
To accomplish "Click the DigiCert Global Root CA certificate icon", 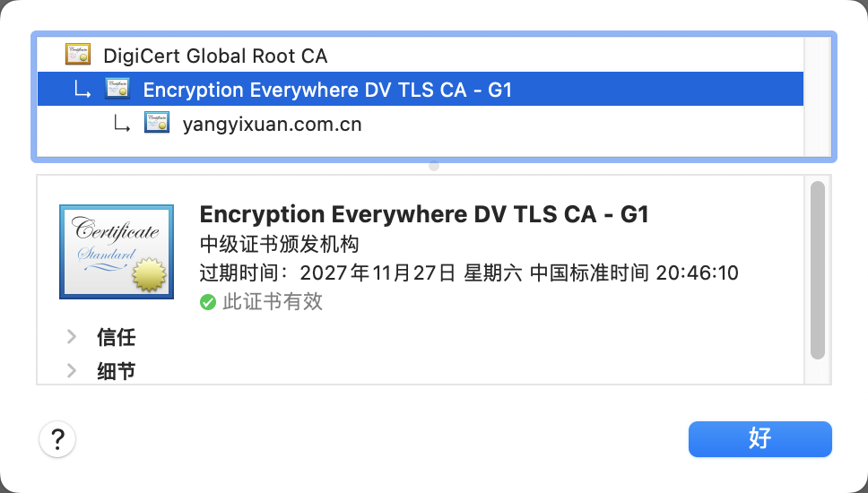I will pyautogui.click(x=77, y=54).
